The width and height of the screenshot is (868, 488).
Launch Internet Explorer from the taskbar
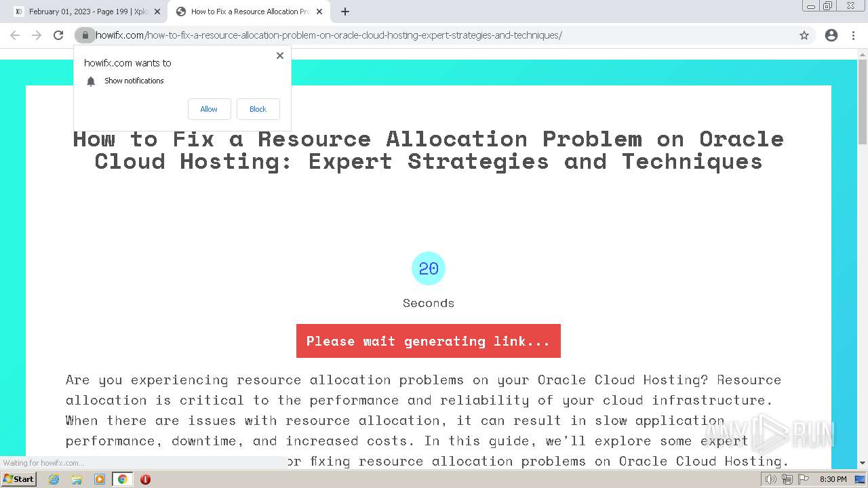point(54,479)
